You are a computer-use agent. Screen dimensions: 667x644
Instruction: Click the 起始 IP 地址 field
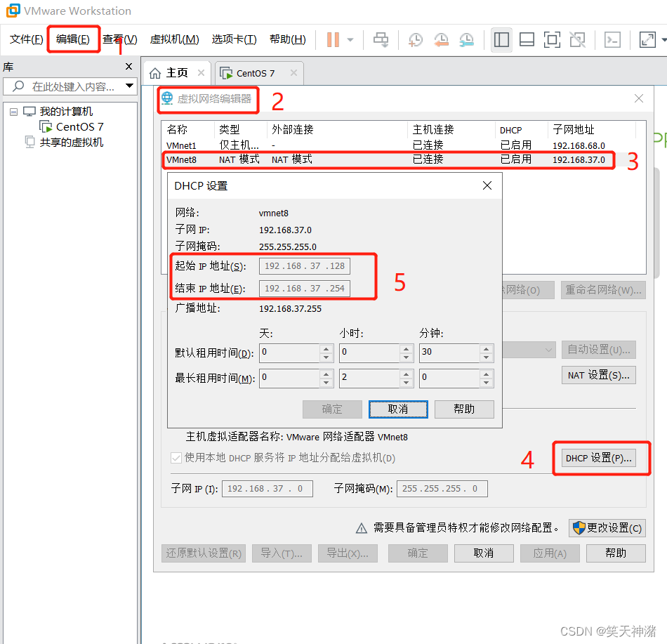pyautogui.click(x=305, y=266)
